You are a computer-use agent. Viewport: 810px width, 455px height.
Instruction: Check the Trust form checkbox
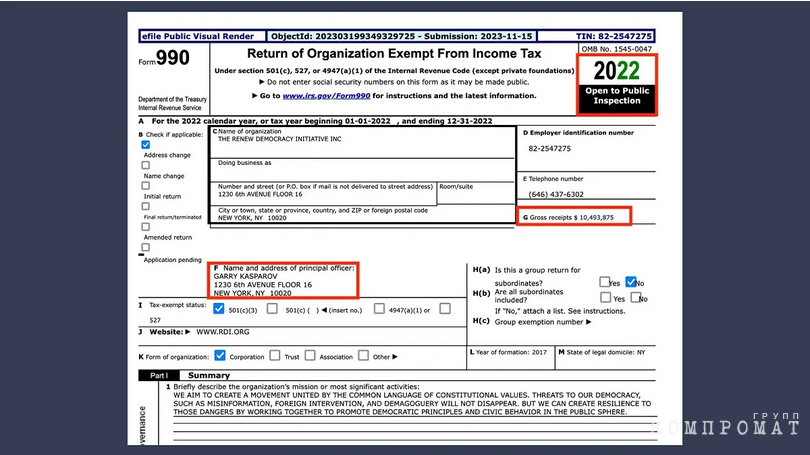click(275, 355)
